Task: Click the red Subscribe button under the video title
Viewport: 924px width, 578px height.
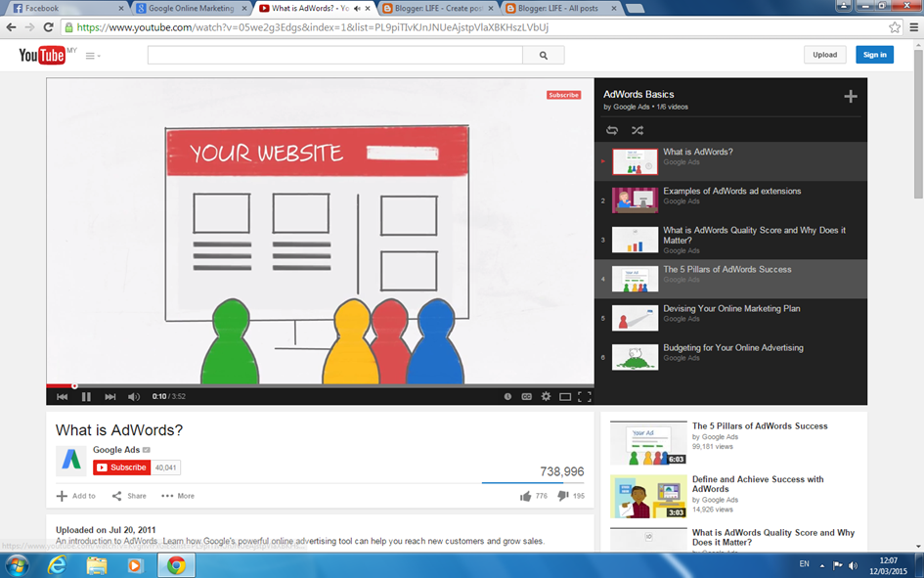Action: click(121, 467)
